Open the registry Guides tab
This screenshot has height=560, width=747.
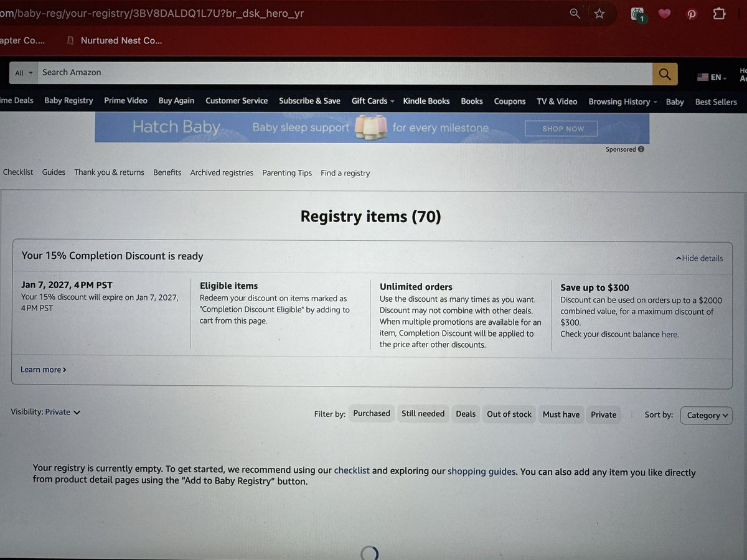click(x=54, y=172)
